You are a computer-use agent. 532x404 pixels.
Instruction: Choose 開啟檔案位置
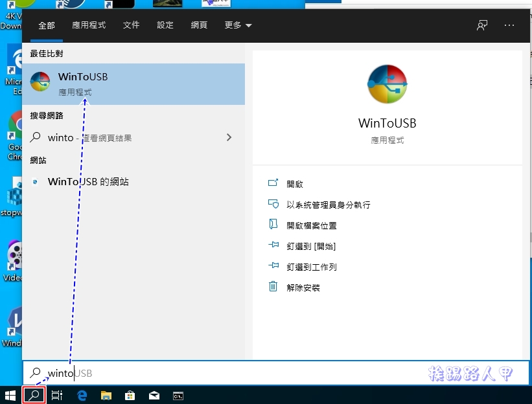[312, 225]
